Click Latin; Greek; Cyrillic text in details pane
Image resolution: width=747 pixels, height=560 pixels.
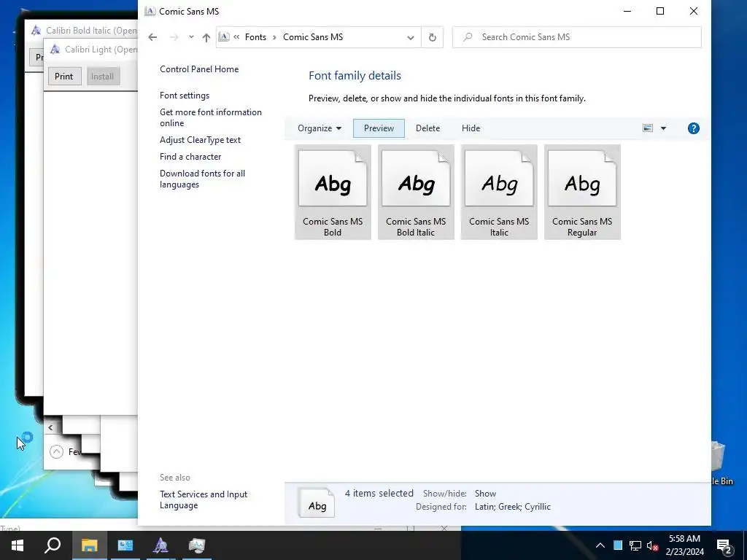[x=513, y=507]
